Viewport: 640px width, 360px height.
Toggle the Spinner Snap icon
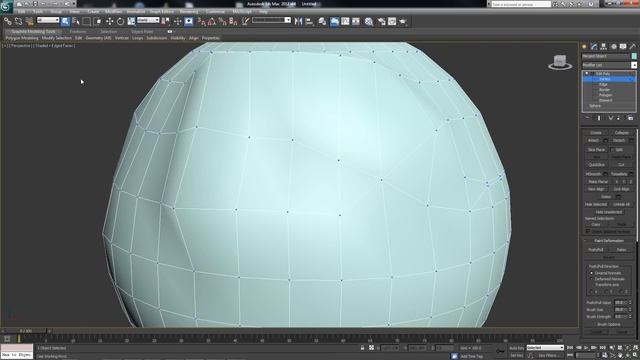233,21
